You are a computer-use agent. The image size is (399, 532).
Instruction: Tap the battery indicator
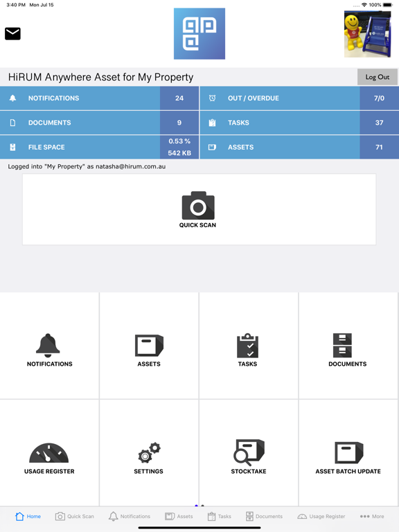click(x=388, y=5)
